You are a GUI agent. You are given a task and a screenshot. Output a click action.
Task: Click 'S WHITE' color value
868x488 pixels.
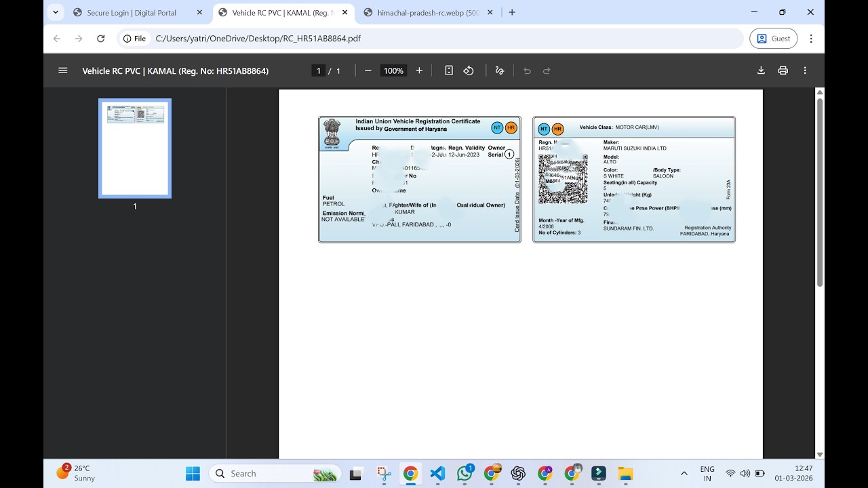point(614,176)
